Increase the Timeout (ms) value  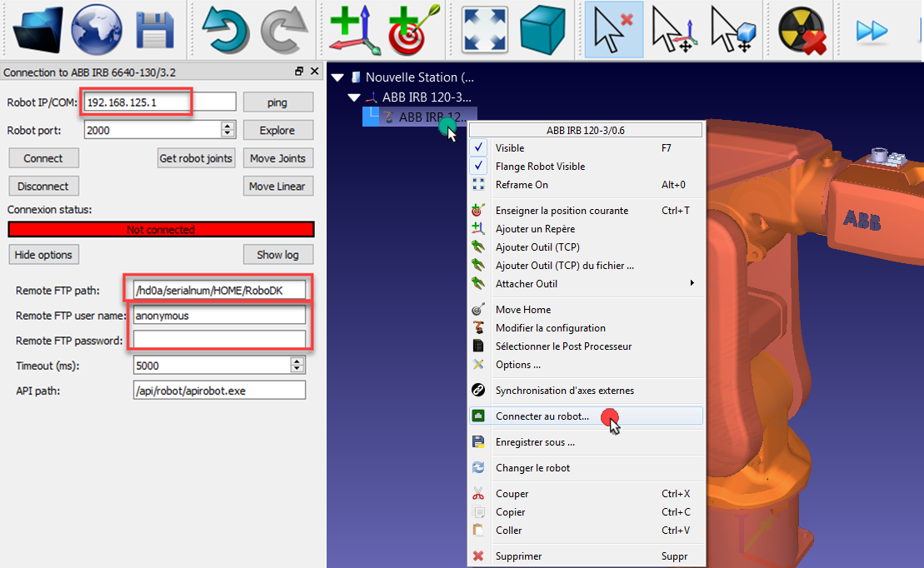pos(297,361)
